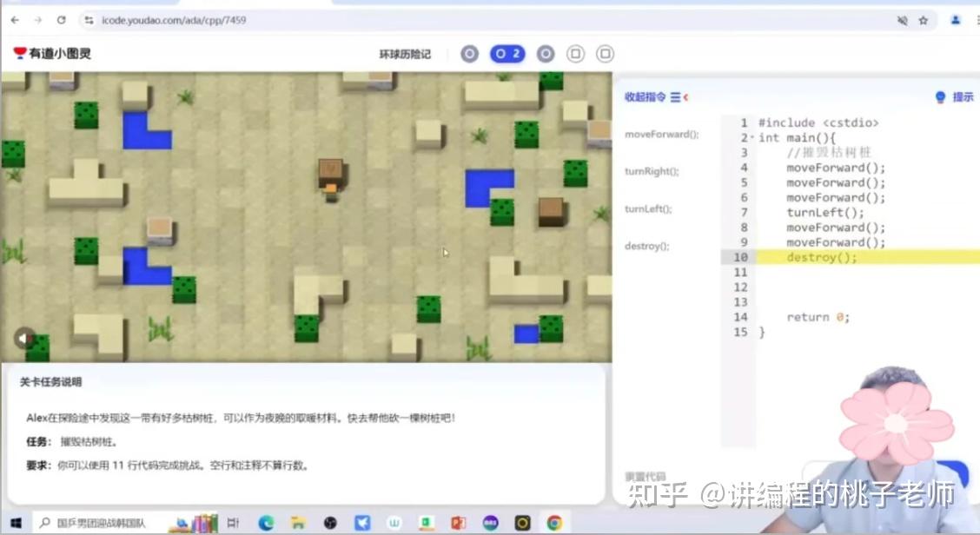Screen dimensions: 980x535
Task: Click the comment '//摧毁枯树桩' on line 3
Action: [x=828, y=153]
